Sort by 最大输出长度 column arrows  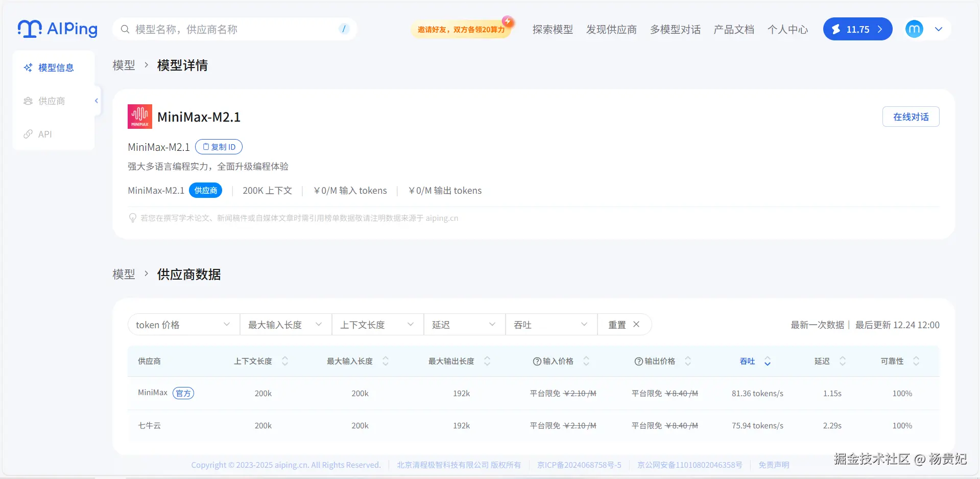(487, 361)
